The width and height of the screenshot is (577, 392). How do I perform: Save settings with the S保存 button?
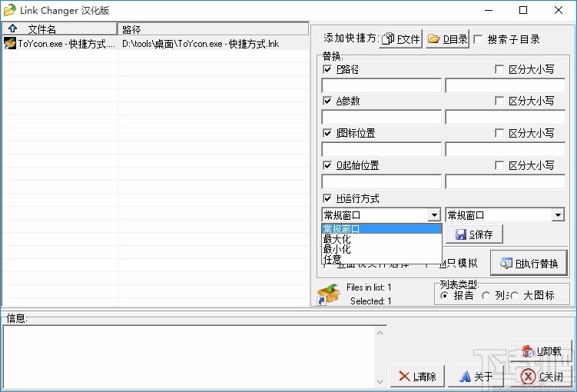coord(474,234)
